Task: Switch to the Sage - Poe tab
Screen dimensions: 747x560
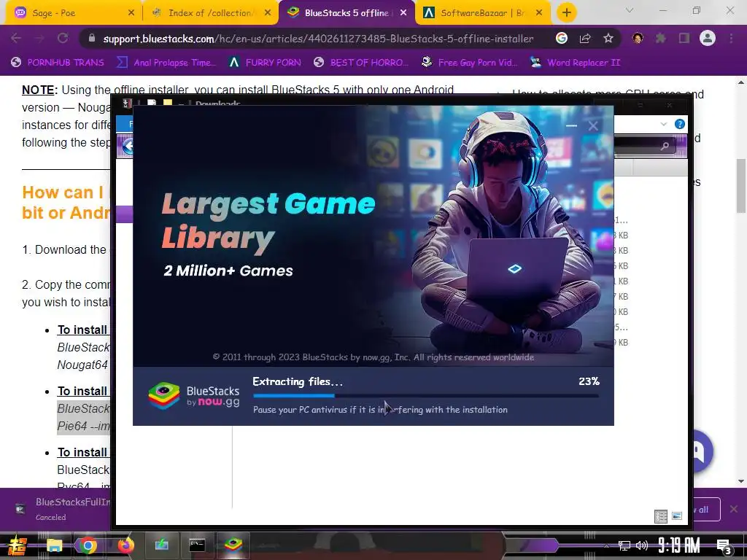Action: click(x=71, y=13)
